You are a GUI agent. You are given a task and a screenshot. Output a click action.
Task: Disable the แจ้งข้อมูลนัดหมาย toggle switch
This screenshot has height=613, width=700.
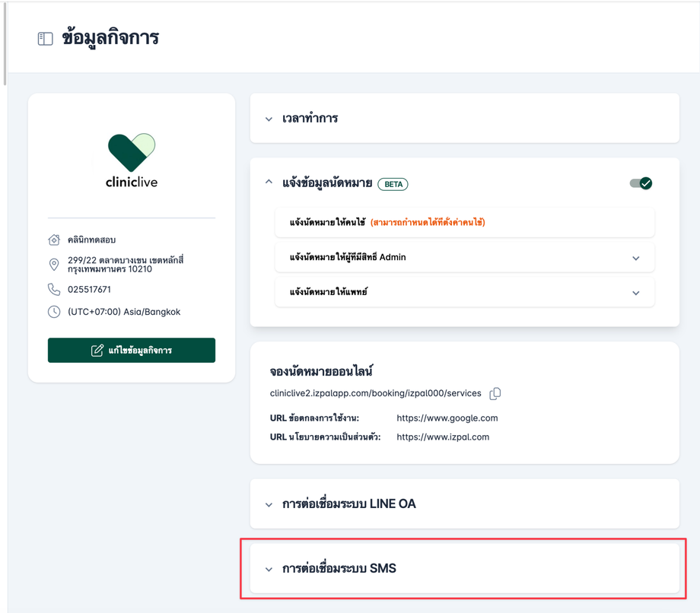(641, 183)
